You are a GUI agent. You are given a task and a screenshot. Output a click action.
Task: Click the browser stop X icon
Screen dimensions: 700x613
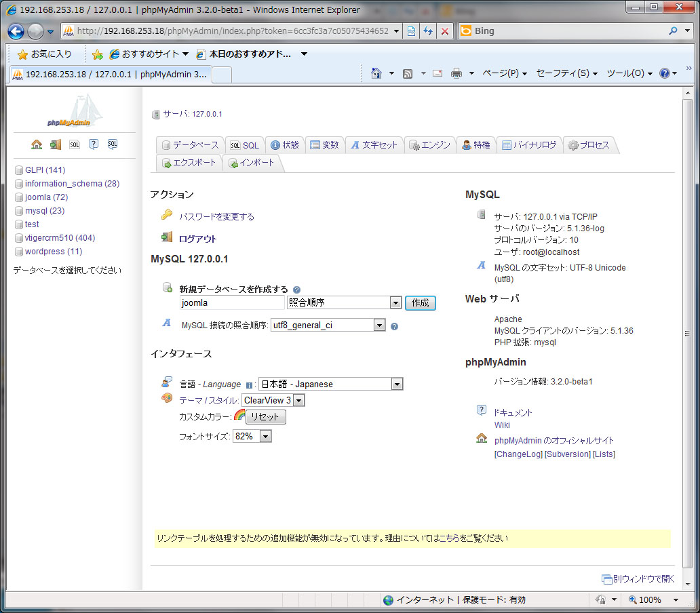pos(445,31)
